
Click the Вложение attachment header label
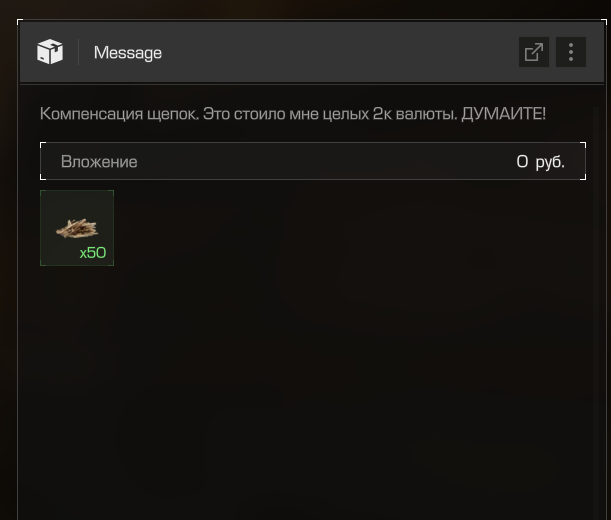[x=99, y=161]
